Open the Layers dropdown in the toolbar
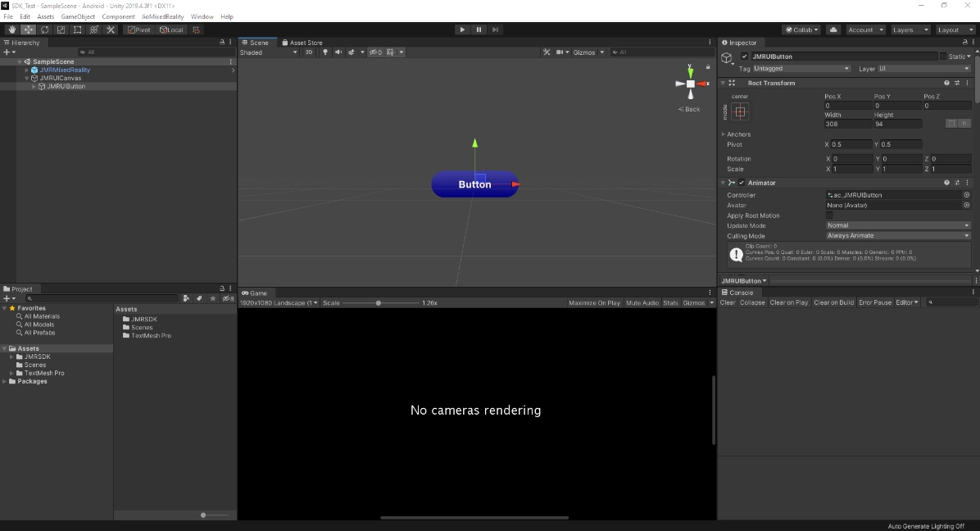The height and width of the screenshot is (531, 980). coord(908,29)
